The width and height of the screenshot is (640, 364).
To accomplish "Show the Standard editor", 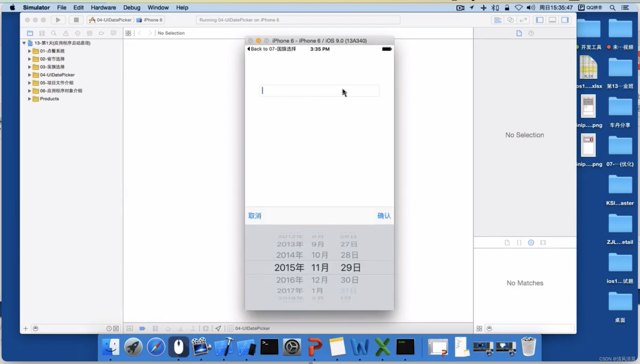I will coord(498,20).
